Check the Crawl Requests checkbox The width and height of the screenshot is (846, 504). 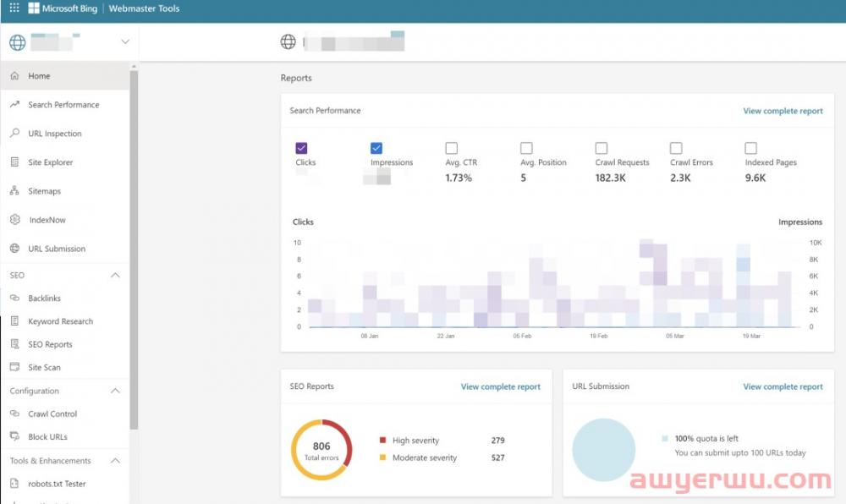click(602, 148)
